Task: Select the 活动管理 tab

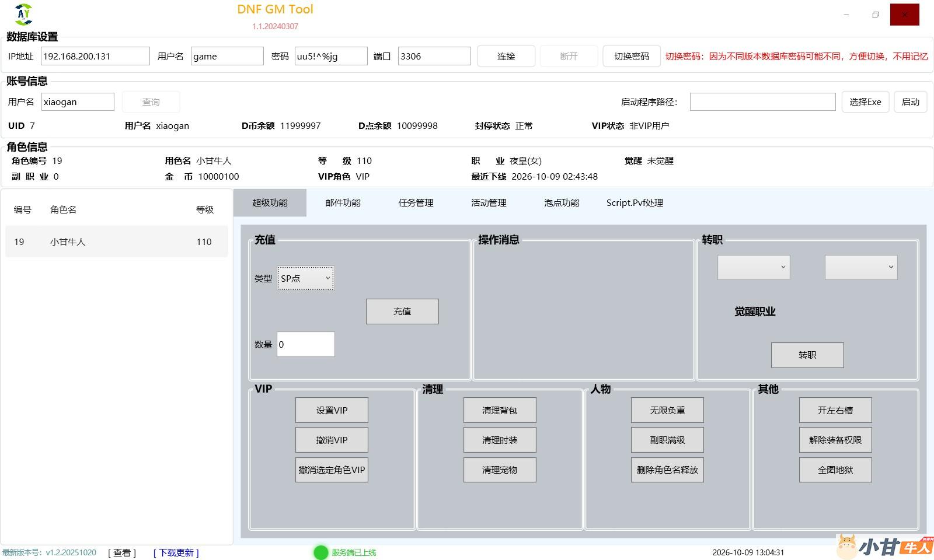Action: click(x=489, y=203)
